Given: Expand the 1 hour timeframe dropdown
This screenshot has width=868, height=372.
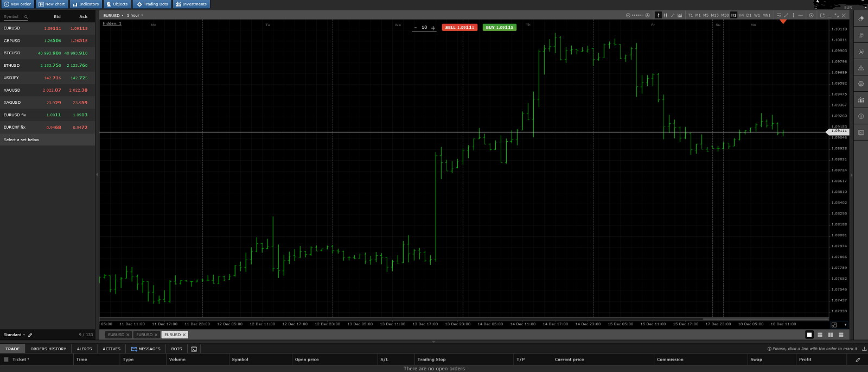Looking at the screenshot, I should pyautogui.click(x=135, y=15).
